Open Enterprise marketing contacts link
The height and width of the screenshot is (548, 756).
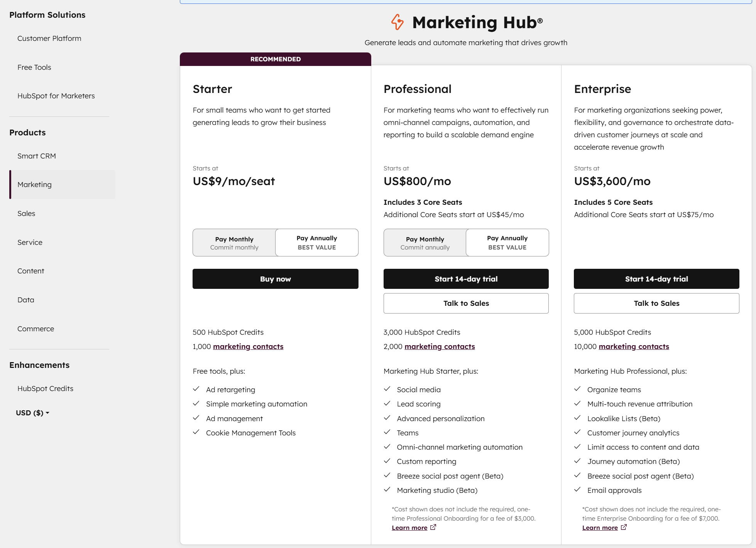634,347
